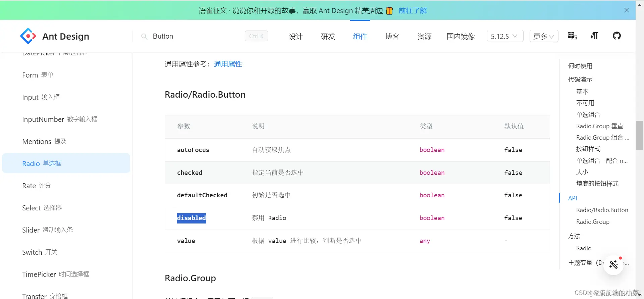The image size is (644, 299).
Task: Open the 博客 nav item
Action: [x=392, y=36]
